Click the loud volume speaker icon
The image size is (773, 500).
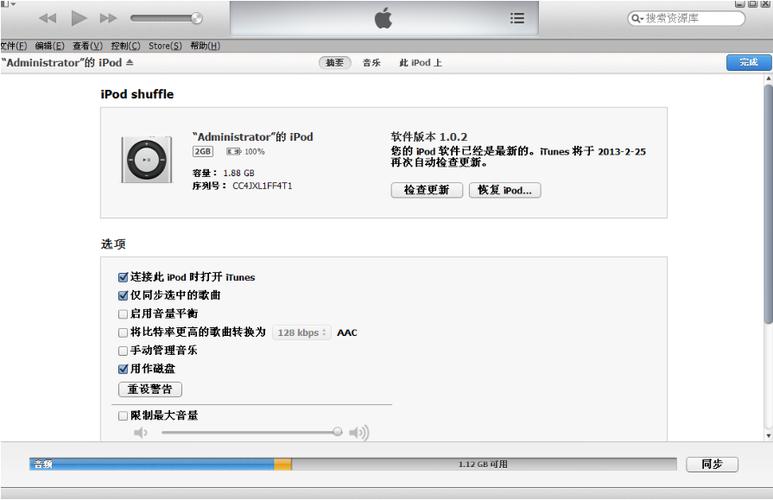359,432
